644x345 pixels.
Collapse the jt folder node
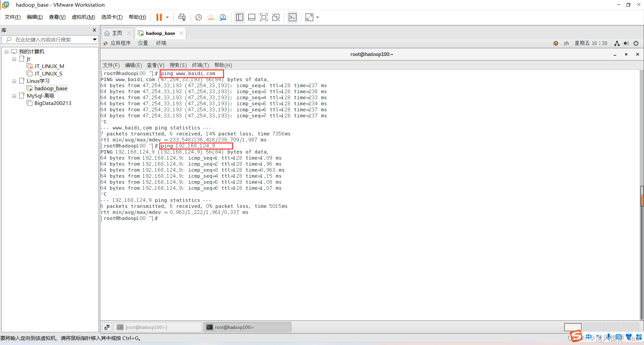coord(14,59)
